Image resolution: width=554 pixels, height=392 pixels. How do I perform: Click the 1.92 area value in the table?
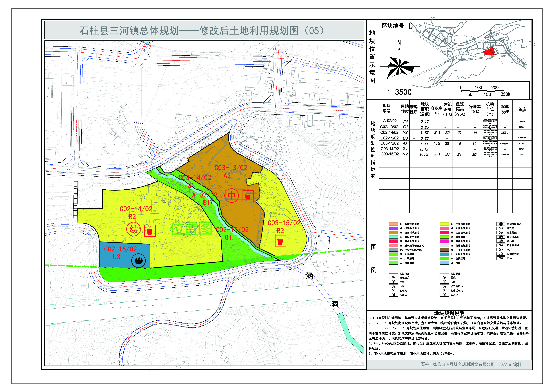click(425, 132)
